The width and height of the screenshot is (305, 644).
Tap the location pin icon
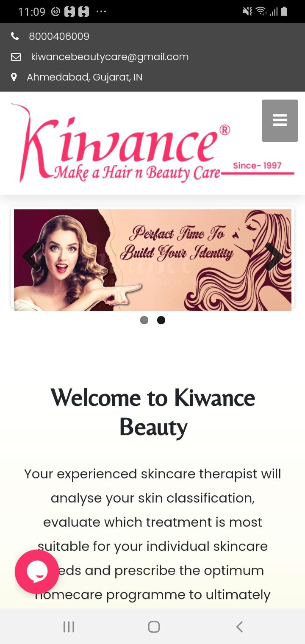pyautogui.click(x=14, y=77)
